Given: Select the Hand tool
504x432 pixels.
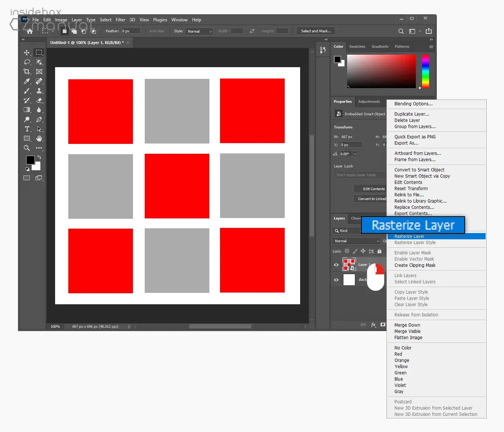Looking at the screenshot, I should click(x=39, y=138).
